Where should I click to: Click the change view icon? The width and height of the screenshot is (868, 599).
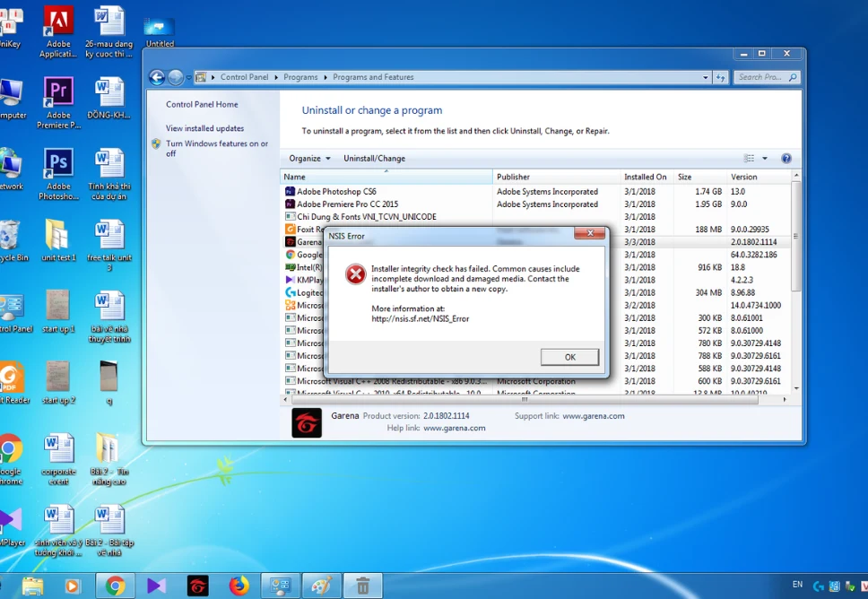click(x=749, y=159)
